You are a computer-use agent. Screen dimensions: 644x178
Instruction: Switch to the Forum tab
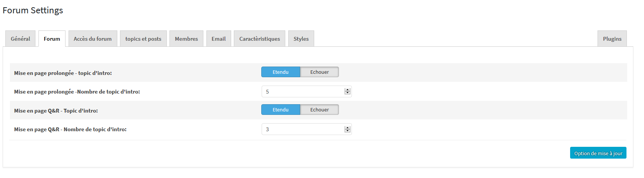52,39
